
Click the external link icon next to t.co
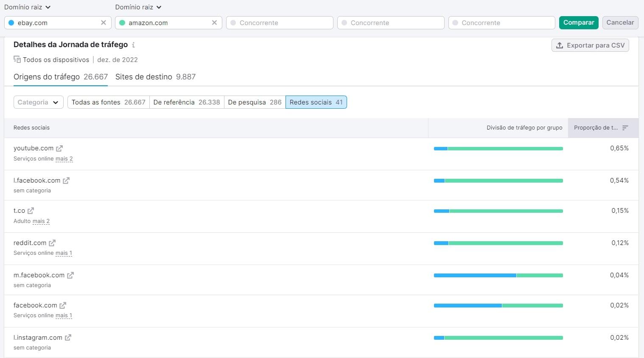[x=31, y=210]
